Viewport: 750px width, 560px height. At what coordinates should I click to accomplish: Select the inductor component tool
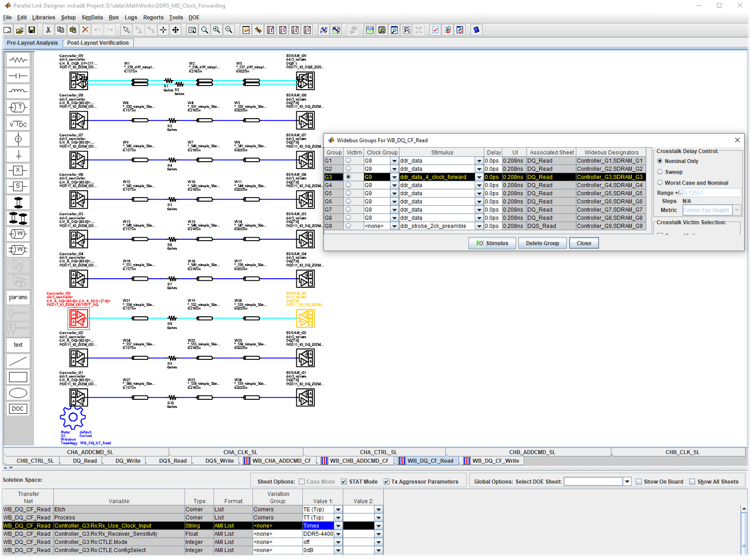click(18, 91)
